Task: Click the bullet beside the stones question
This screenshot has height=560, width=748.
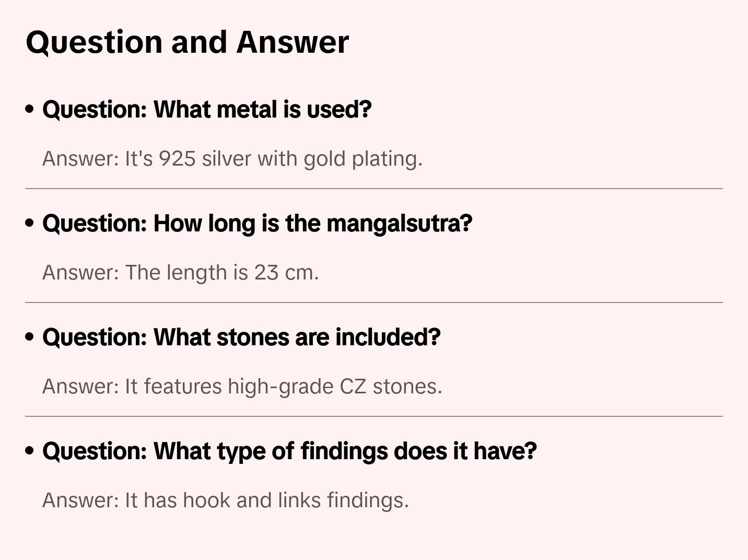Action: (30, 337)
